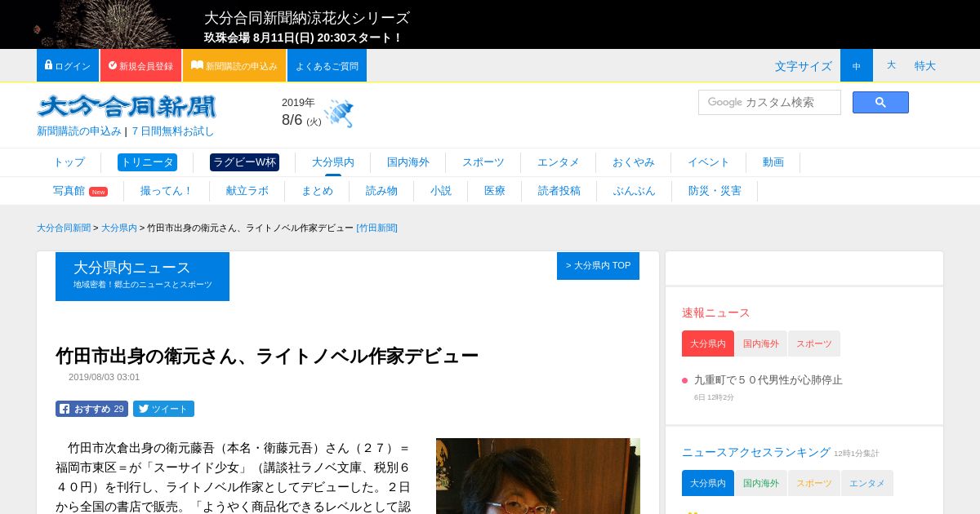This screenshot has height=514, width=980.
Task: Open 九重町で５０代男性が心肺停止 headline
Action: pyautogui.click(x=768, y=380)
